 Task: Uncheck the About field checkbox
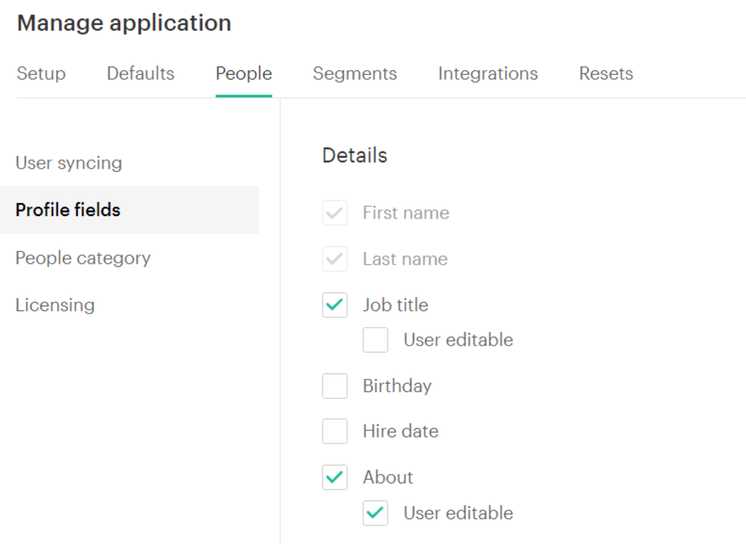click(x=335, y=478)
